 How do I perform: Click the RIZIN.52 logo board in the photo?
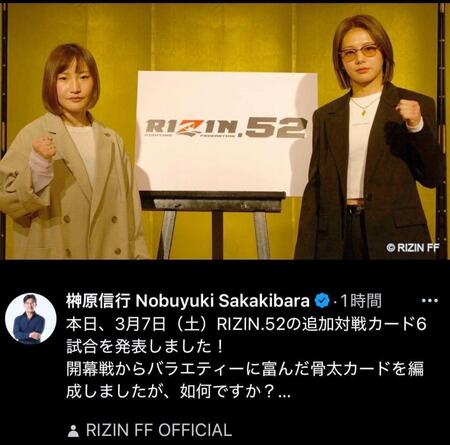click(227, 133)
